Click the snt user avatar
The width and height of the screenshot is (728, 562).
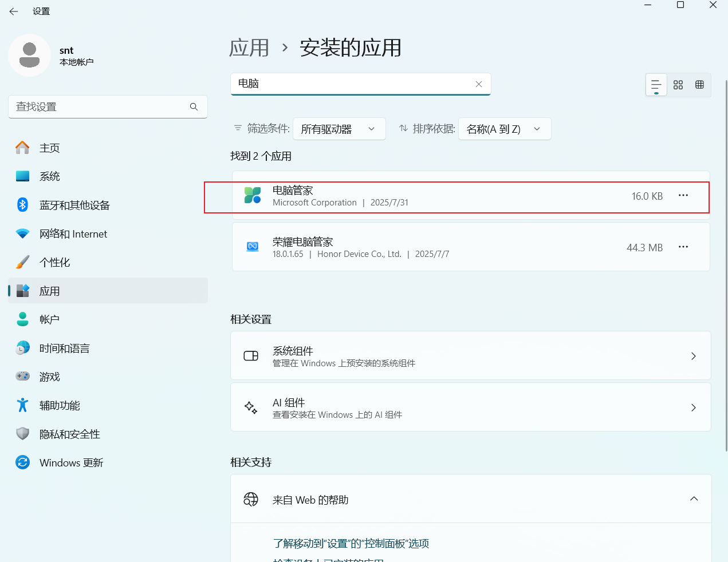30,56
